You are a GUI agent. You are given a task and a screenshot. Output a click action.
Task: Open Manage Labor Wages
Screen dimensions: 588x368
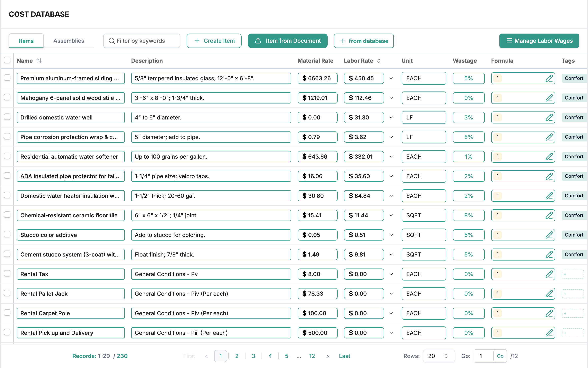tap(539, 41)
